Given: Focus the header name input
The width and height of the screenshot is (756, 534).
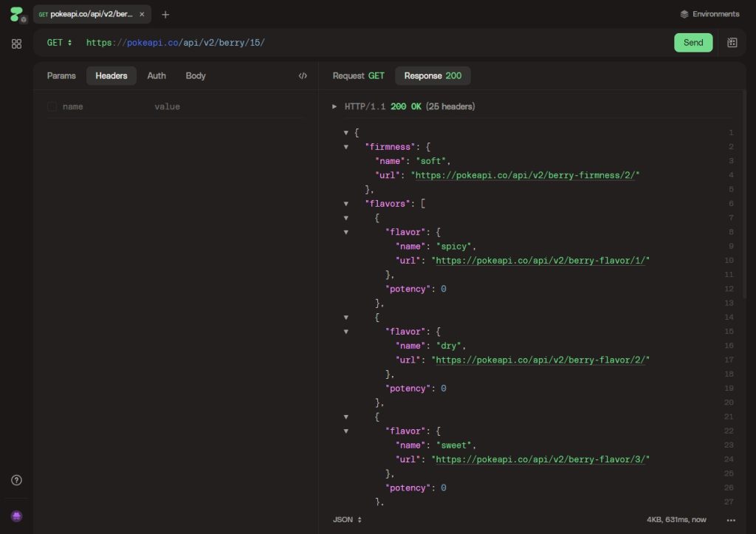Looking at the screenshot, I should 103,106.
